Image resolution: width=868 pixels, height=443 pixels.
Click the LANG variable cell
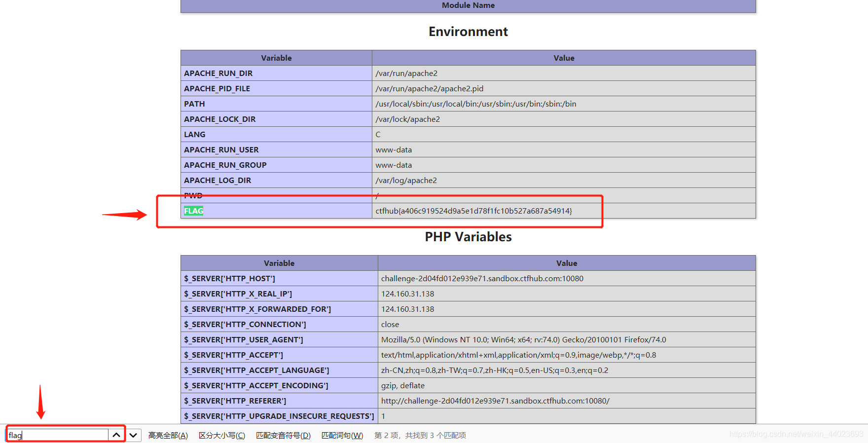click(276, 134)
